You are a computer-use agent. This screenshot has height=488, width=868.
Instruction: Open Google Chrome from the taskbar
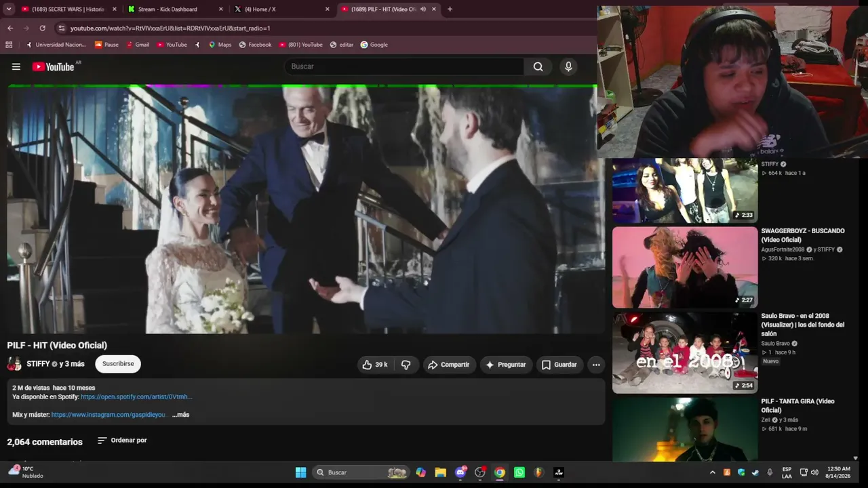click(500, 472)
